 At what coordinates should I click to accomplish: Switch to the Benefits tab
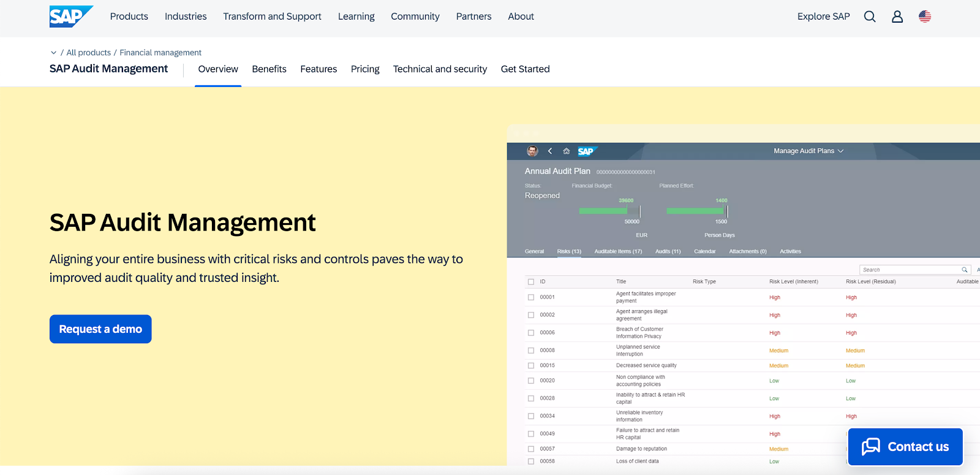pyautogui.click(x=269, y=69)
